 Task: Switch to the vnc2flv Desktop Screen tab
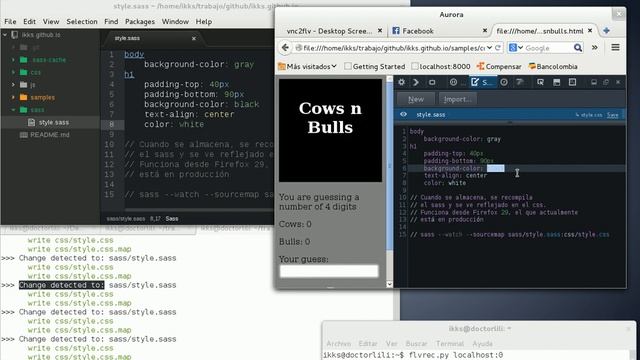(x=329, y=31)
